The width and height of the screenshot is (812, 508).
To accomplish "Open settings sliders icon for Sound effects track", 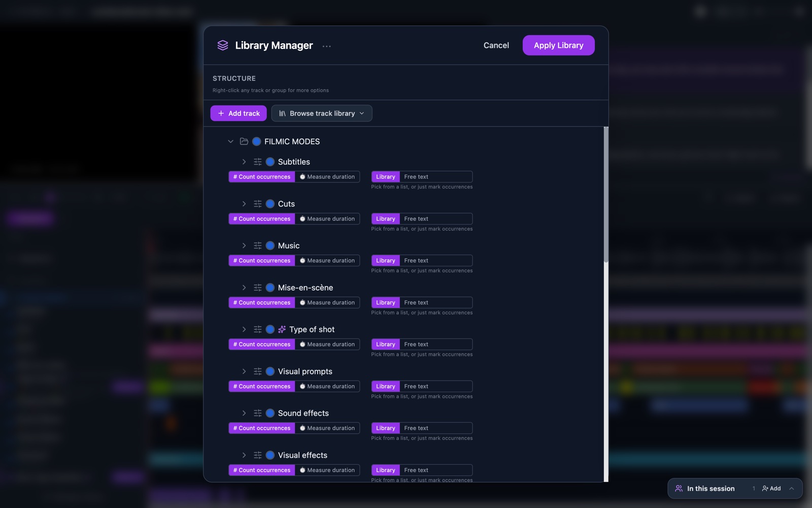I will point(258,413).
